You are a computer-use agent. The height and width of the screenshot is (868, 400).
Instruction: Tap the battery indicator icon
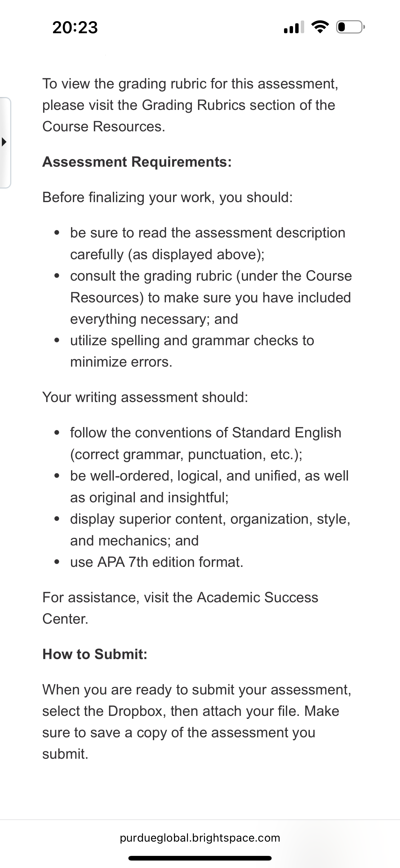pyautogui.click(x=350, y=27)
